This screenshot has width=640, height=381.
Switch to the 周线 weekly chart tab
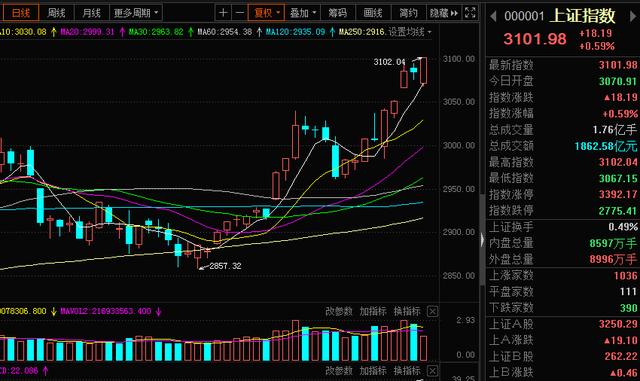[56, 13]
